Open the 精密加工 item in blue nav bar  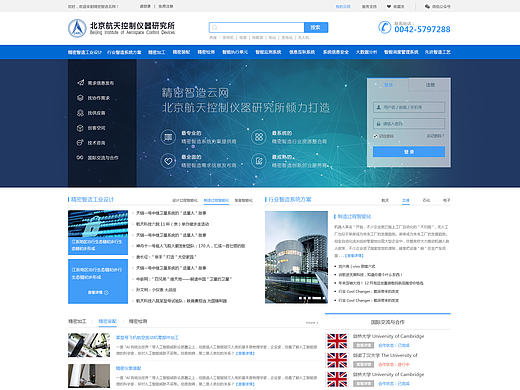[157, 52]
